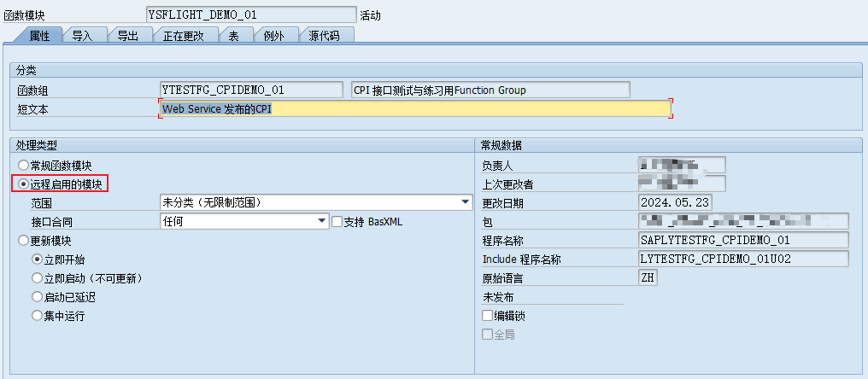
Task: Select 常规函数模块 radio button
Action: 23,165
